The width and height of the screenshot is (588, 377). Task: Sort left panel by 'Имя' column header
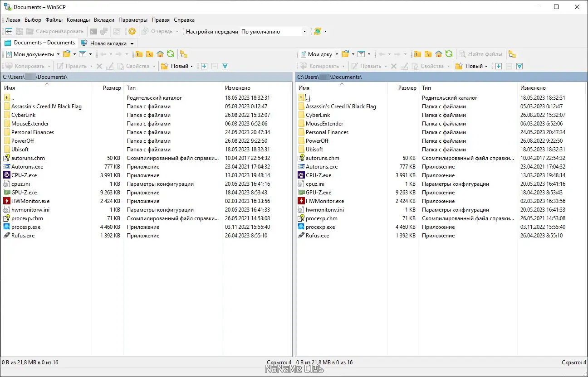tap(46, 88)
